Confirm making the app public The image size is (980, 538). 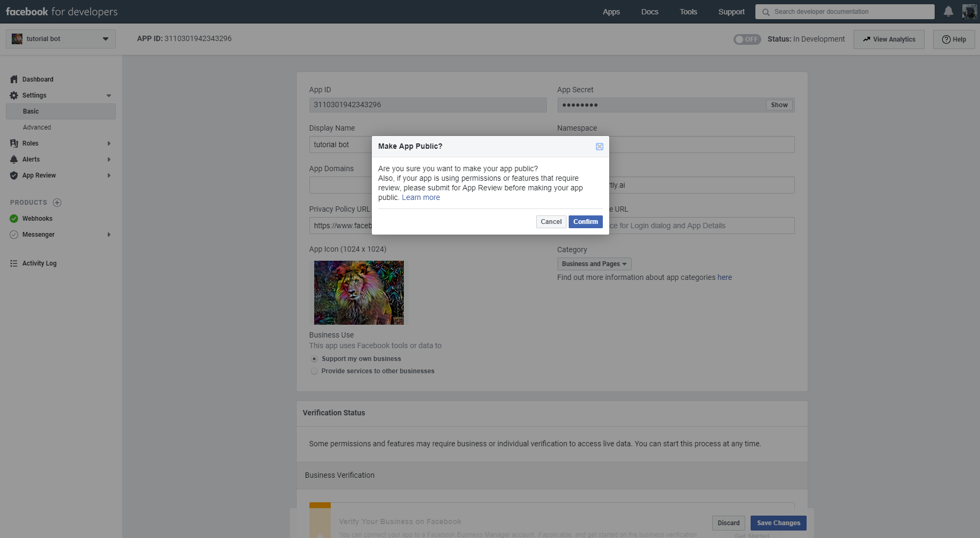point(585,221)
